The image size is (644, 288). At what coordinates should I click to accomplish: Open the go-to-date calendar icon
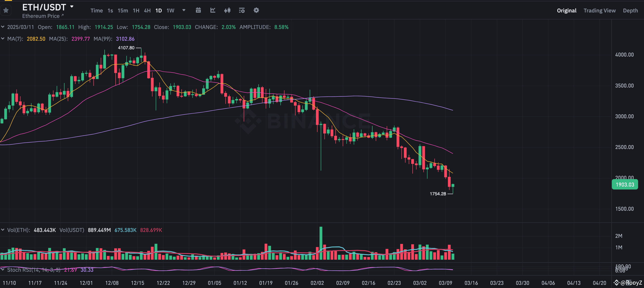coord(198,10)
